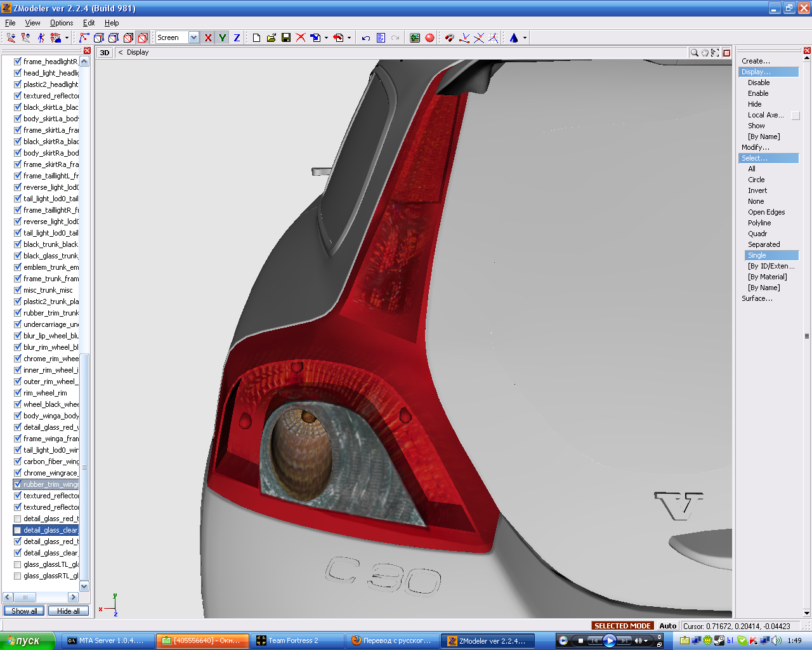Image resolution: width=812 pixels, height=650 pixels.
Task: Click the Show all button
Action: pos(24,611)
